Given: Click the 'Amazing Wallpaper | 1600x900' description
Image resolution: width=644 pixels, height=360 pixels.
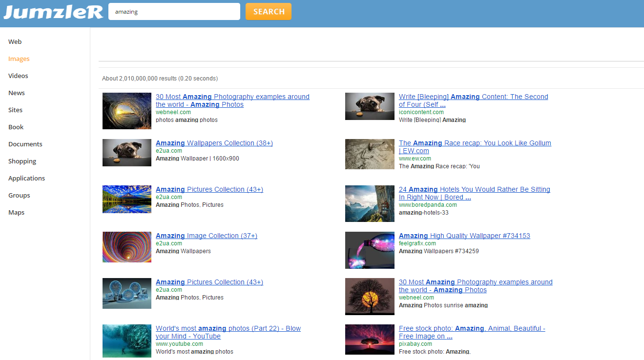Looking at the screenshot, I should [x=197, y=159].
